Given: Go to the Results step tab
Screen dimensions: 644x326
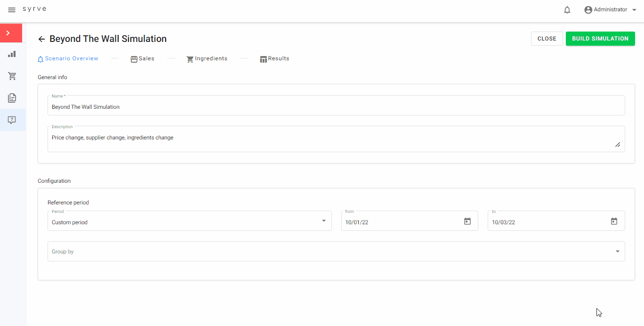Looking at the screenshot, I should tap(275, 59).
